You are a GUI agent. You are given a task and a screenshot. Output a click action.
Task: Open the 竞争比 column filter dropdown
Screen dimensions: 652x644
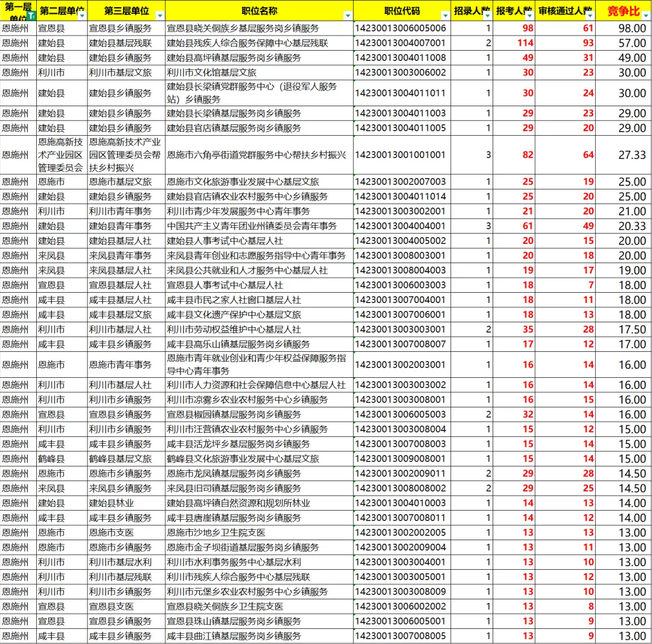pos(646,16)
